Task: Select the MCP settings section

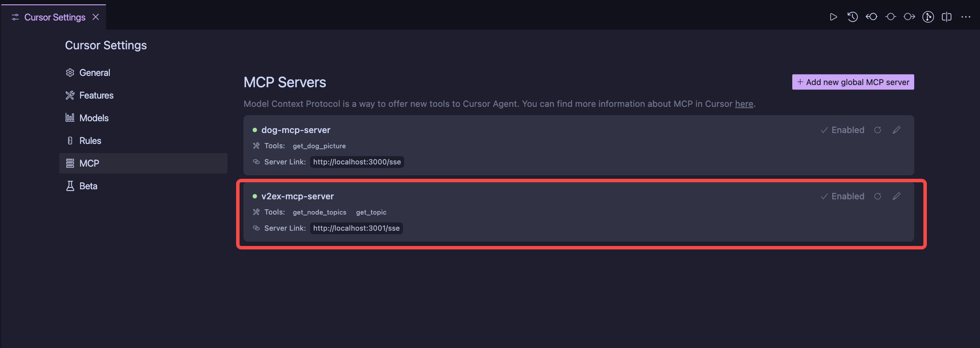Action: [x=143, y=164]
